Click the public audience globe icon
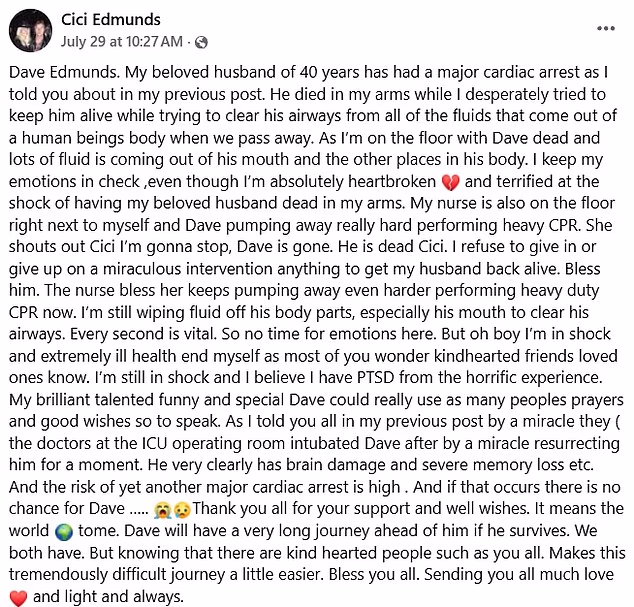634x607 pixels. [x=201, y=42]
